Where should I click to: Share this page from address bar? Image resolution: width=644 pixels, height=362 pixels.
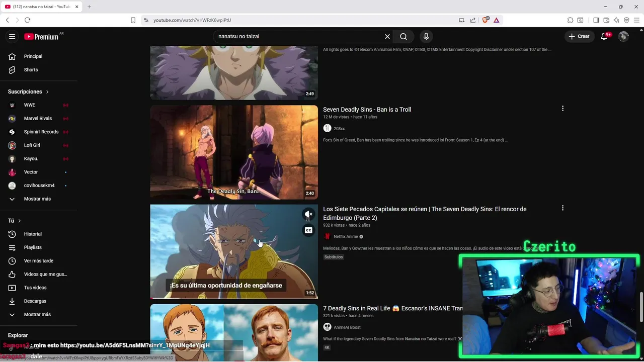[x=473, y=20]
